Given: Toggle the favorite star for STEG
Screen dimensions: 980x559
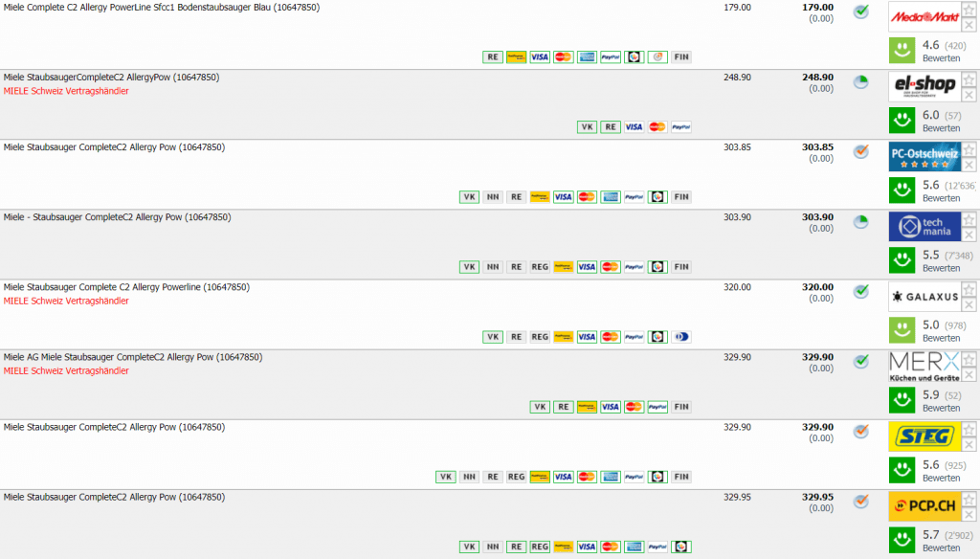Looking at the screenshot, I should [969, 429].
